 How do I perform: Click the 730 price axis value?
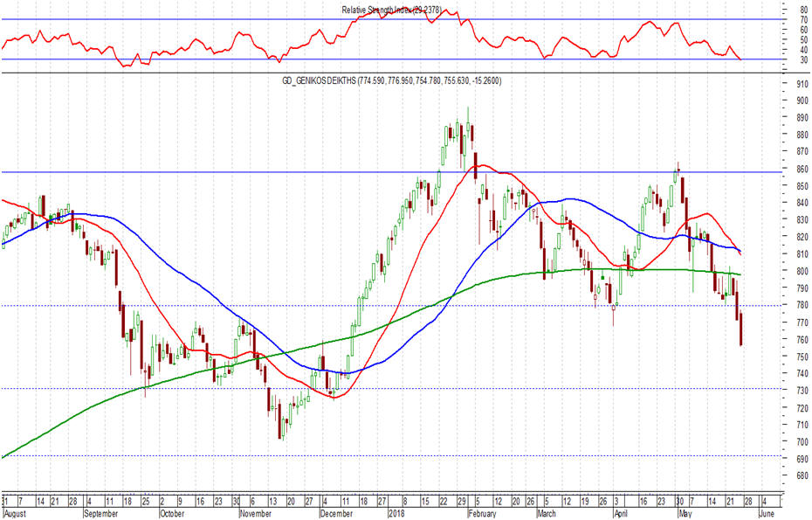(x=802, y=391)
